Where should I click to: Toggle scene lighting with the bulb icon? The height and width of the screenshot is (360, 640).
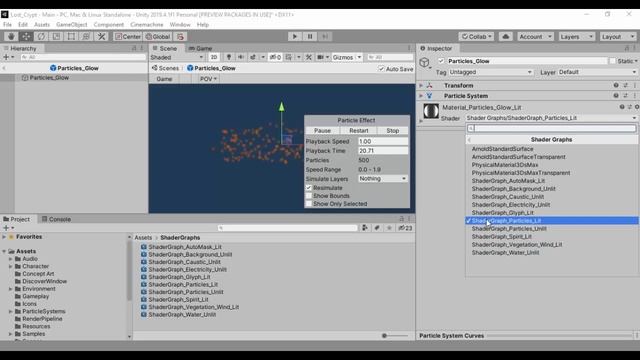(x=229, y=57)
